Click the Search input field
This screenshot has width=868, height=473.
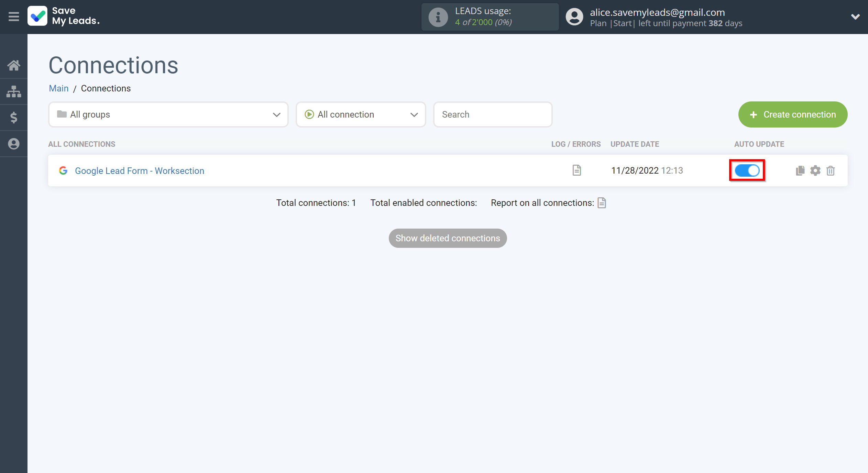click(492, 114)
